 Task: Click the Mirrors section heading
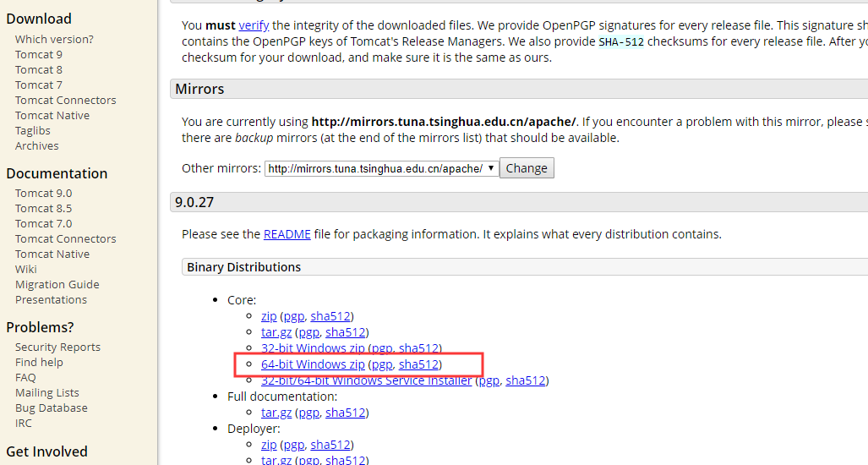pos(199,89)
